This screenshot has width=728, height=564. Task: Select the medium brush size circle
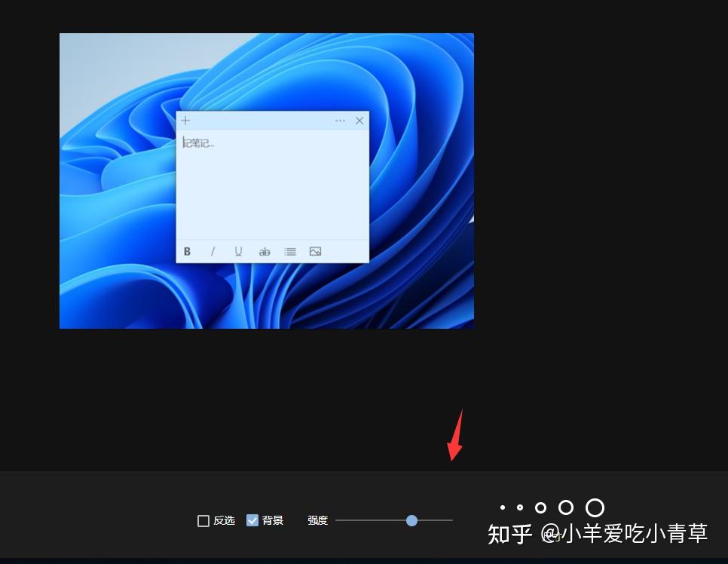pos(540,507)
